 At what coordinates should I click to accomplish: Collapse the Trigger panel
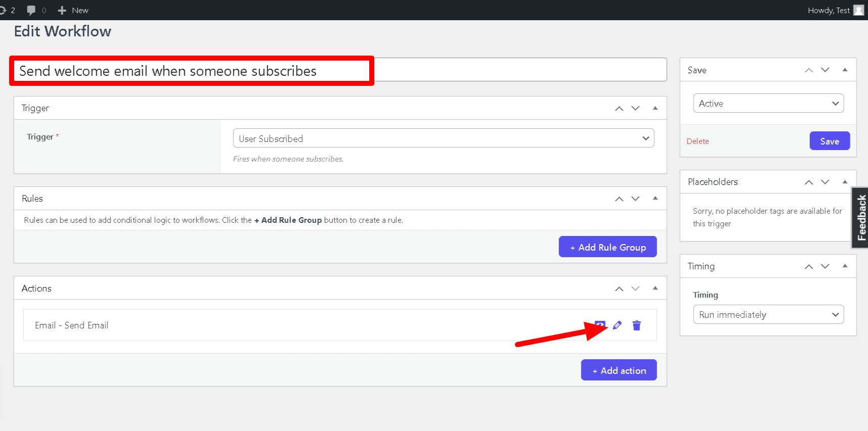point(655,108)
